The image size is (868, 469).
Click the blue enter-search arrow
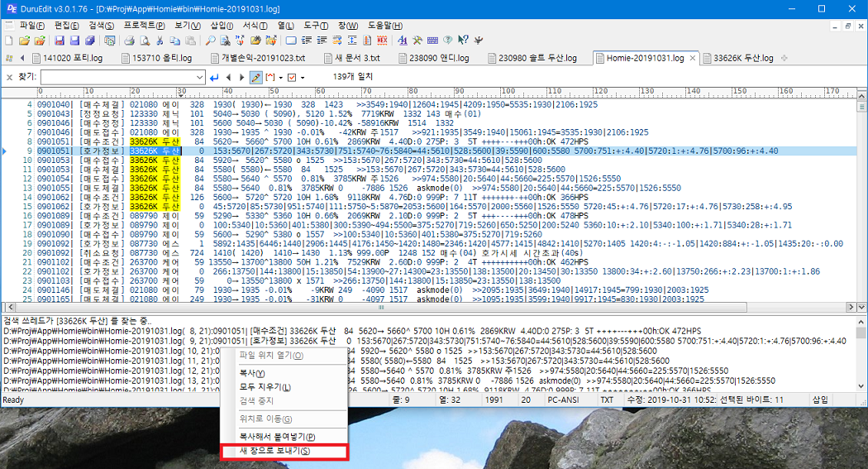(x=214, y=78)
